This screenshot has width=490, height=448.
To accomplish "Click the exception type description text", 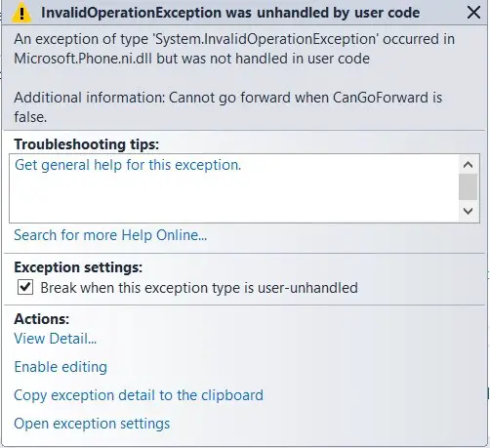I will (234, 49).
